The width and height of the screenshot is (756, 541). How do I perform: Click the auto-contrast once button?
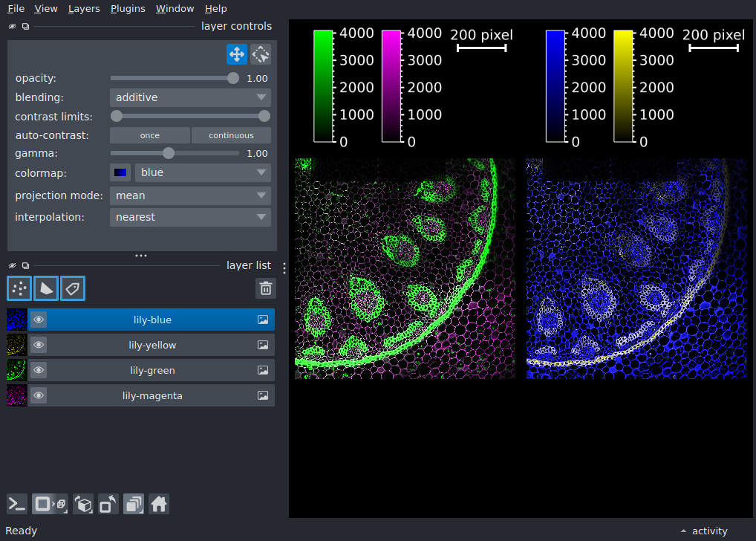150,135
